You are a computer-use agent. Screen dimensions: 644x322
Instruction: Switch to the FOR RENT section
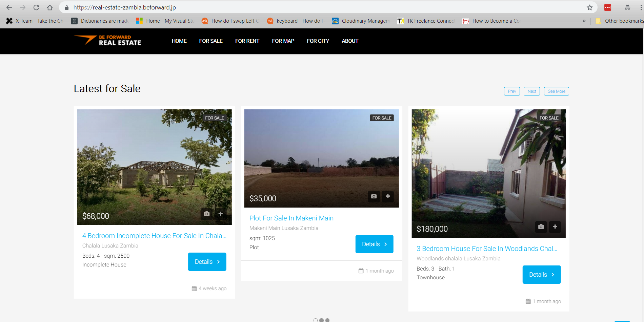(247, 41)
